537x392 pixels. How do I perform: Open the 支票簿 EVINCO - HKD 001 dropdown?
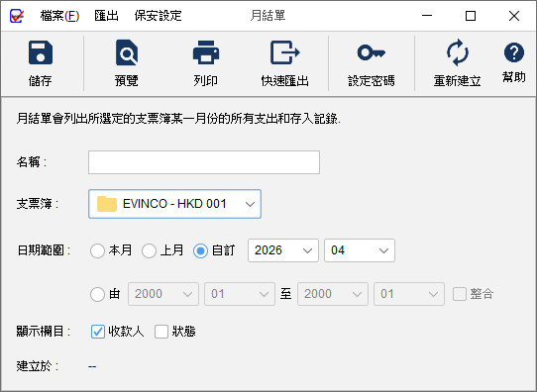pos(174,204)
